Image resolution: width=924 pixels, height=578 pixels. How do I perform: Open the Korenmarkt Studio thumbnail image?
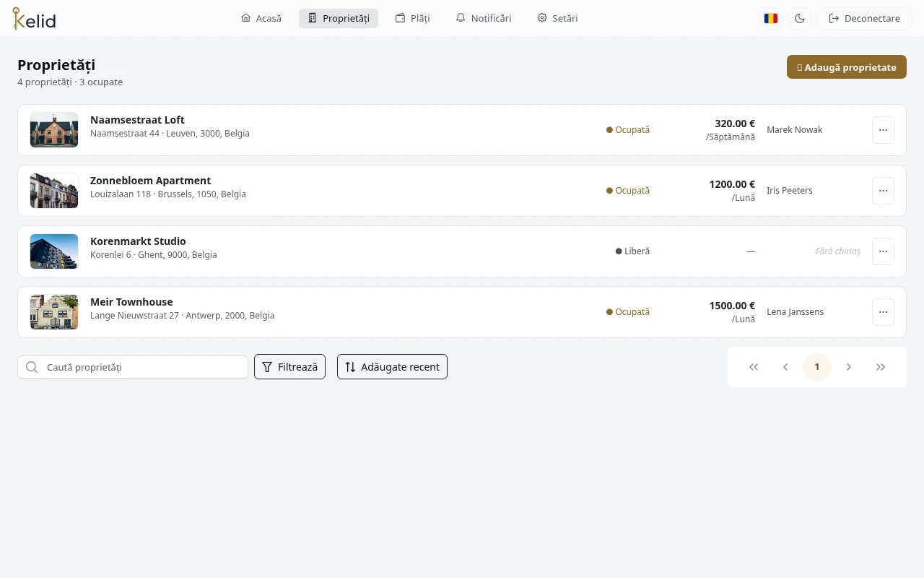[x=54, y=251]
